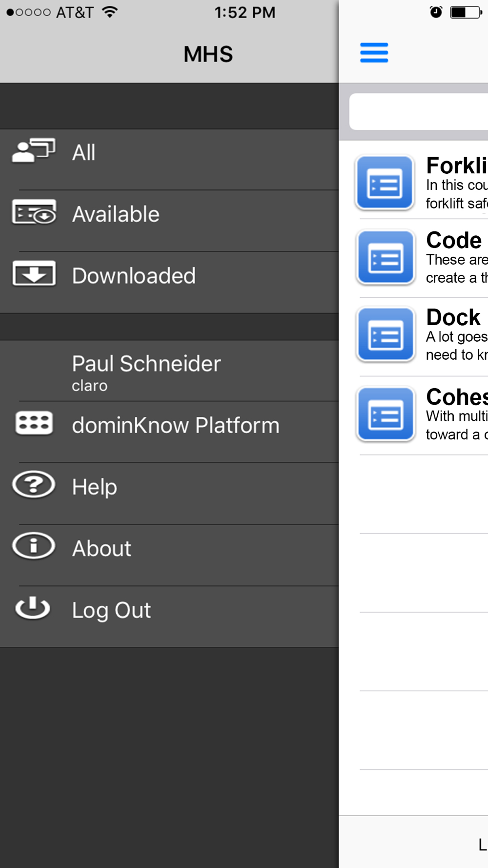Select the All menu item
488x868 pixels.
84,153
